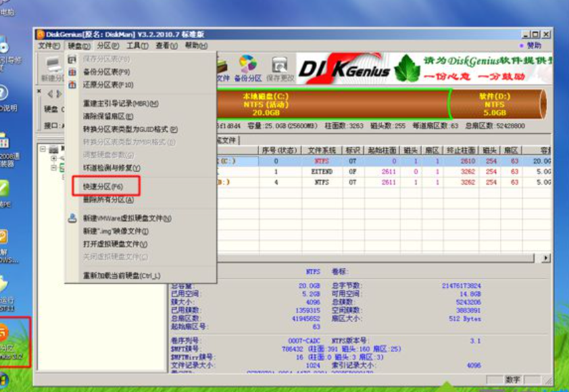Select 新建VMWare虚拟硬盘文件 menu item
This screenshot has width=569, height=392.
pos(126,218)
